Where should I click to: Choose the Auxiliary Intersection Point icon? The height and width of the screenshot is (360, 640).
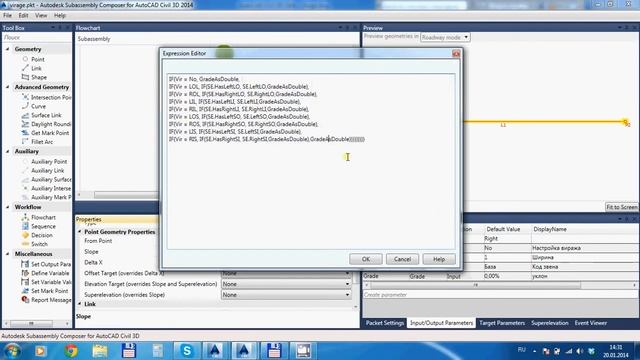pyautogui.click(x=25, y=188)
